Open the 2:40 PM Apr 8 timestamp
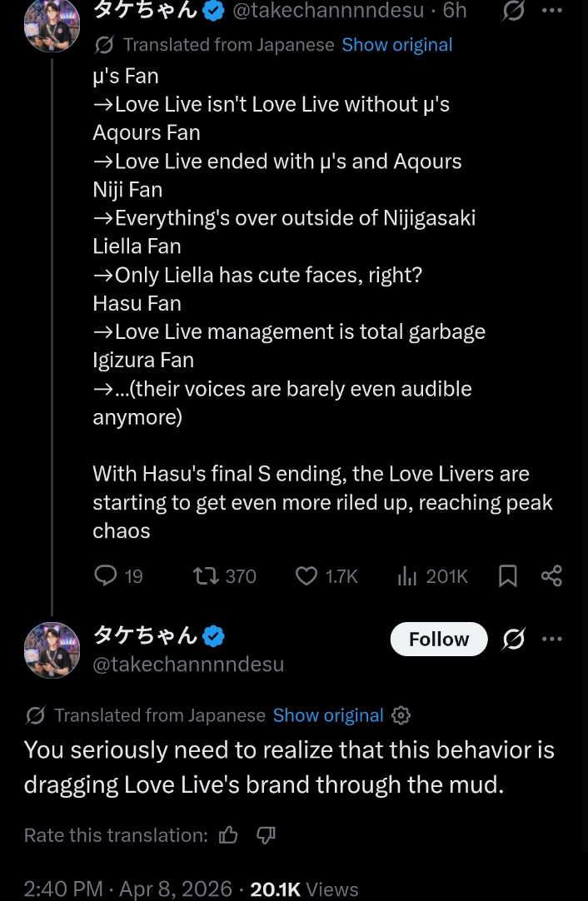Image resolution: width=588 pixels, height=901 pixels. 127,889
